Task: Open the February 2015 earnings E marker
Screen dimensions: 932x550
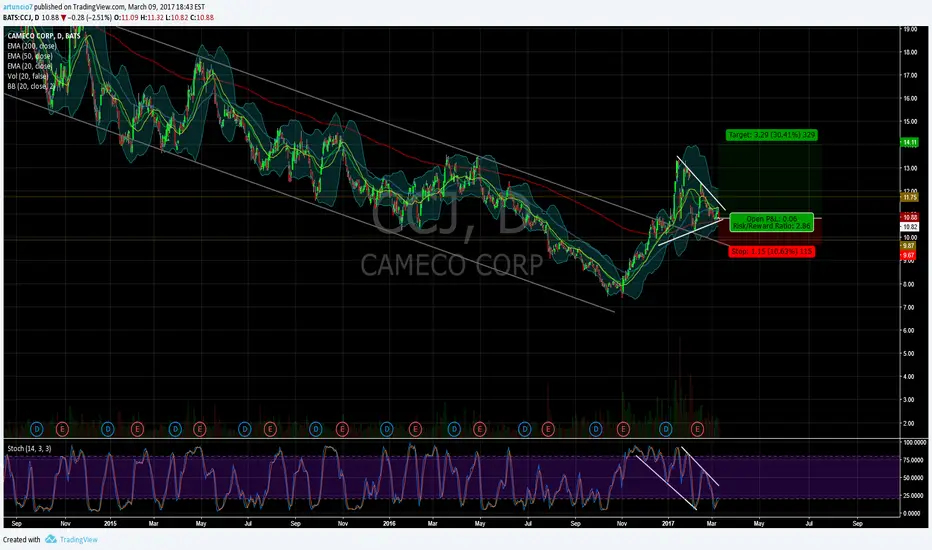Action: [137, 429]
